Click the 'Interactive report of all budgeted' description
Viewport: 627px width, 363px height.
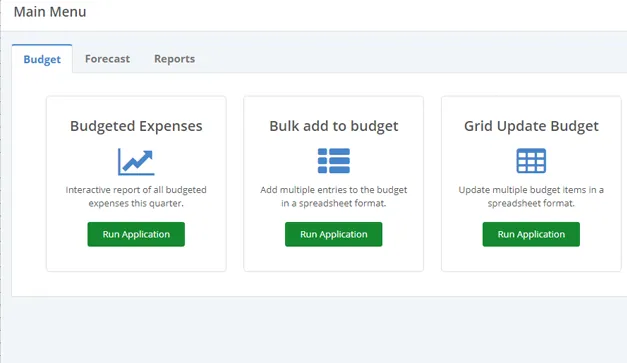point(136,196)
